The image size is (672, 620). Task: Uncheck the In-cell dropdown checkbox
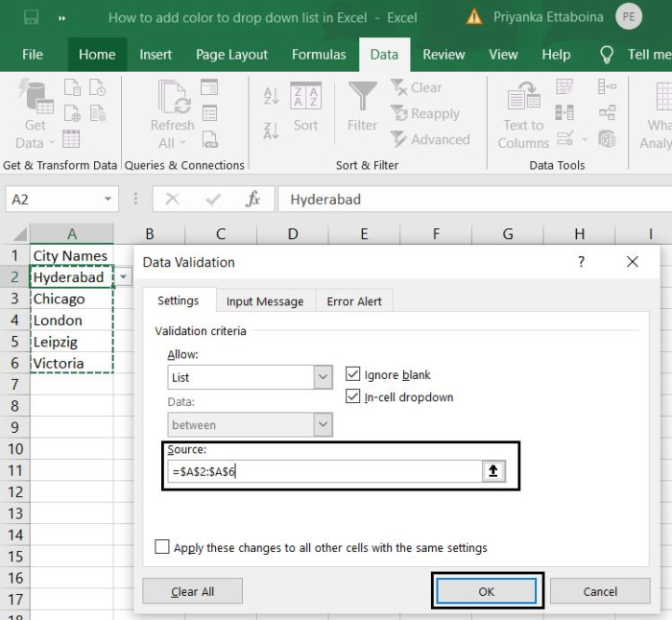point(352,397)
